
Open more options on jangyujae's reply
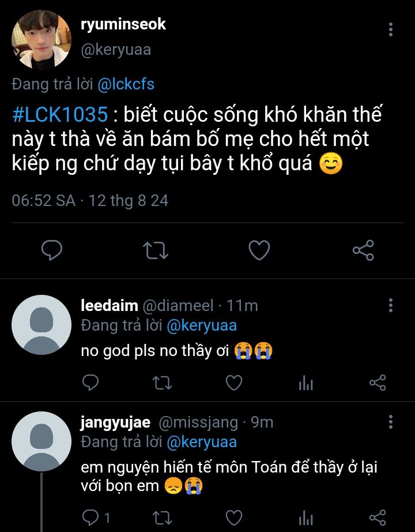point(391,422)
